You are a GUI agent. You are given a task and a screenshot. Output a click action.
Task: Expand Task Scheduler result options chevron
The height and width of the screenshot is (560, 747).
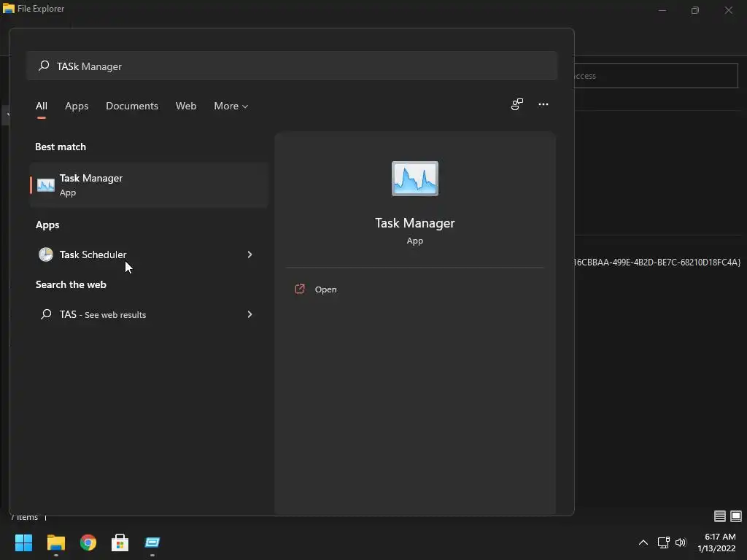point(249,254)
